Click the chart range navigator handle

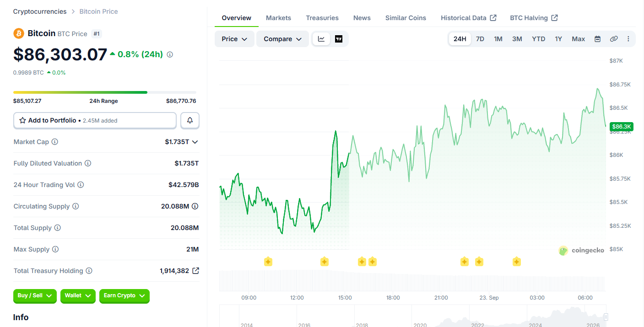pyautogui.click(x=606, y=316)
